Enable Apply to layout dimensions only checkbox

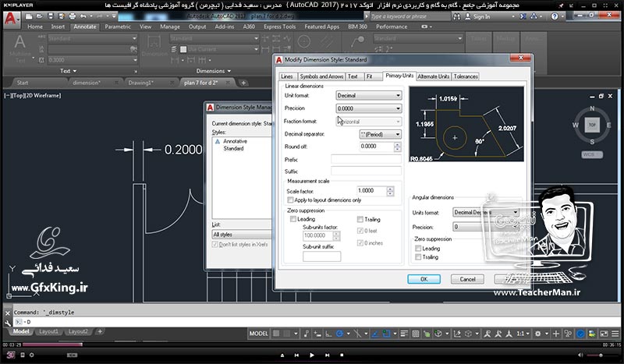(290, 200)
